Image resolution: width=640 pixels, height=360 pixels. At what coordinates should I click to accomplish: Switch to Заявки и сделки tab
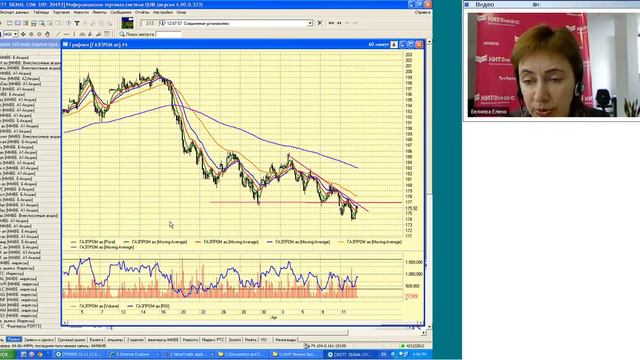point(39,340)
